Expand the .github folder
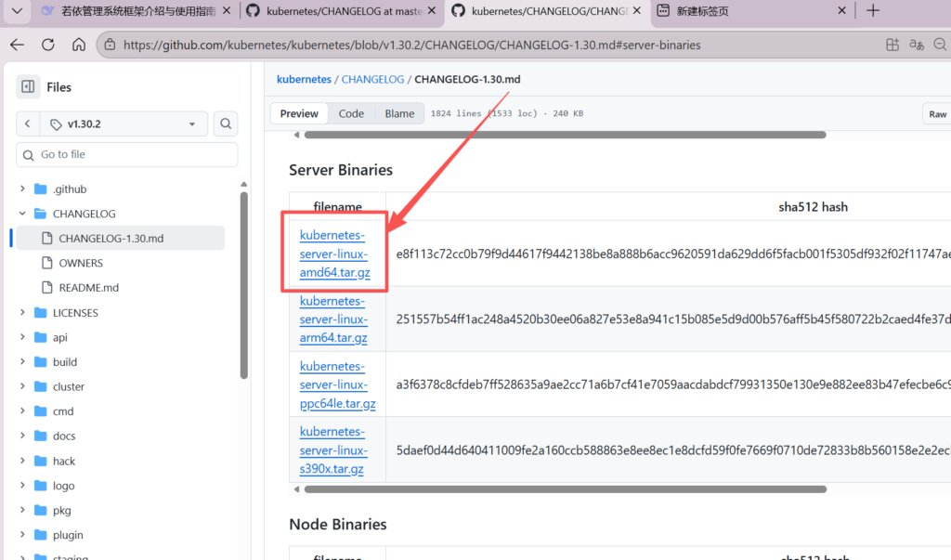This screenshot has height=560, width=951. 22,189
